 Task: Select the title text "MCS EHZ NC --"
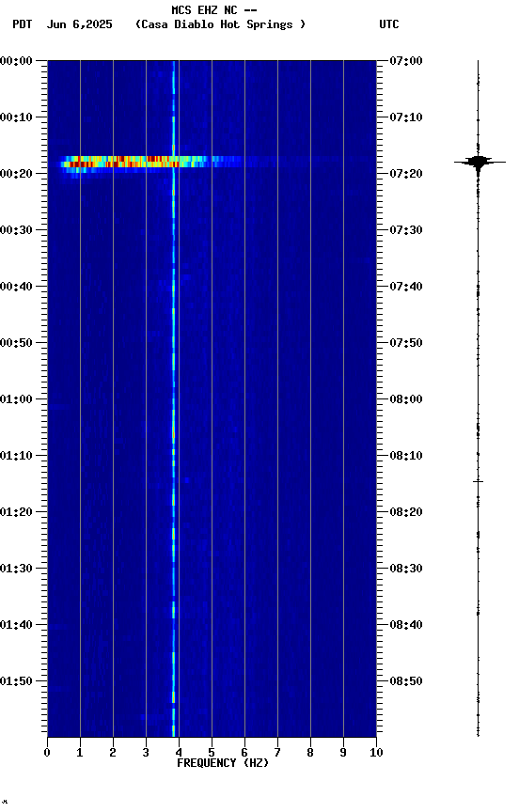(214, 9)
